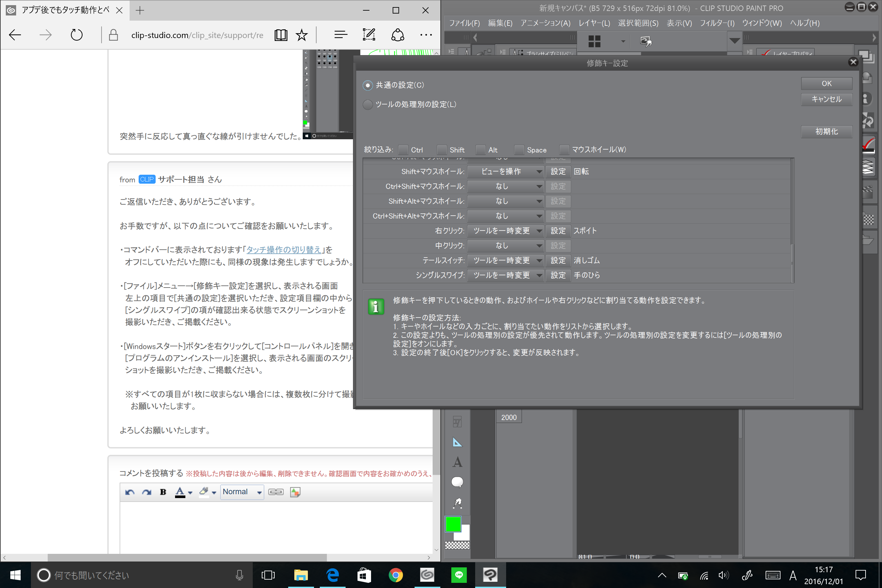
Task: Open the タッチ操作の切り替え link
Action: (x=283, y=250)
